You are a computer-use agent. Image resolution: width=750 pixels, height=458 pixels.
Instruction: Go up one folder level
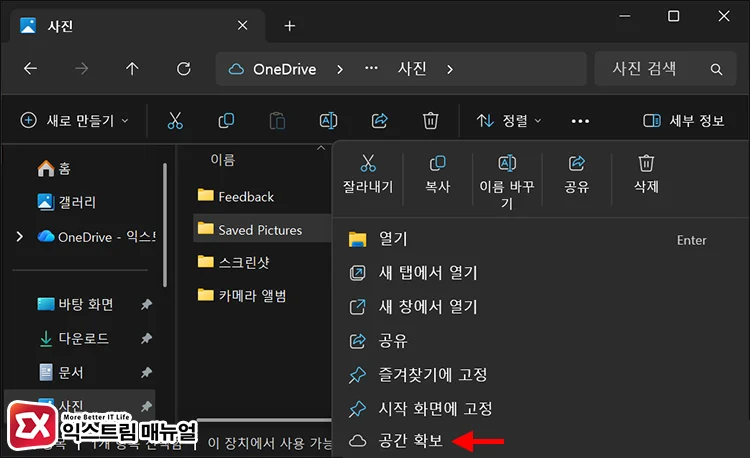coord(132,69)
